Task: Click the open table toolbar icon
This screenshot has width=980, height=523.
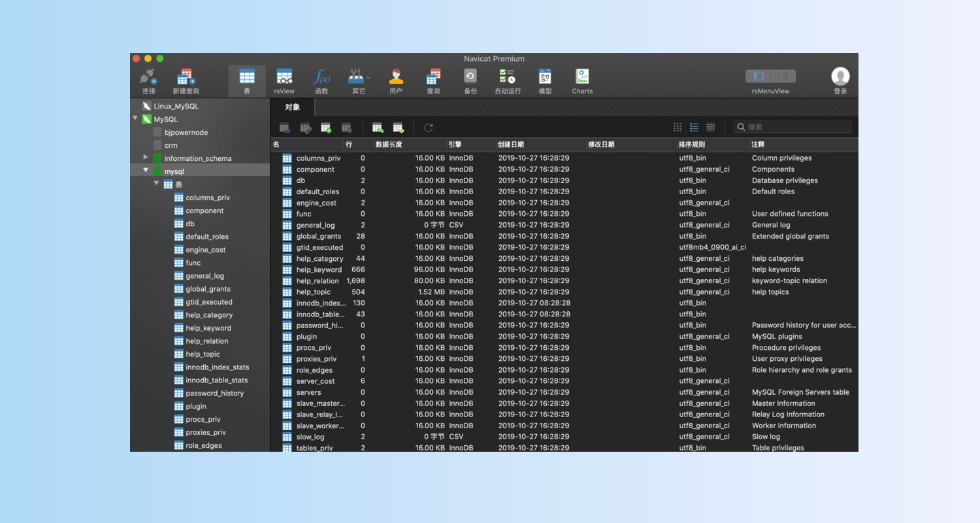Action: [x=285, y=127]
